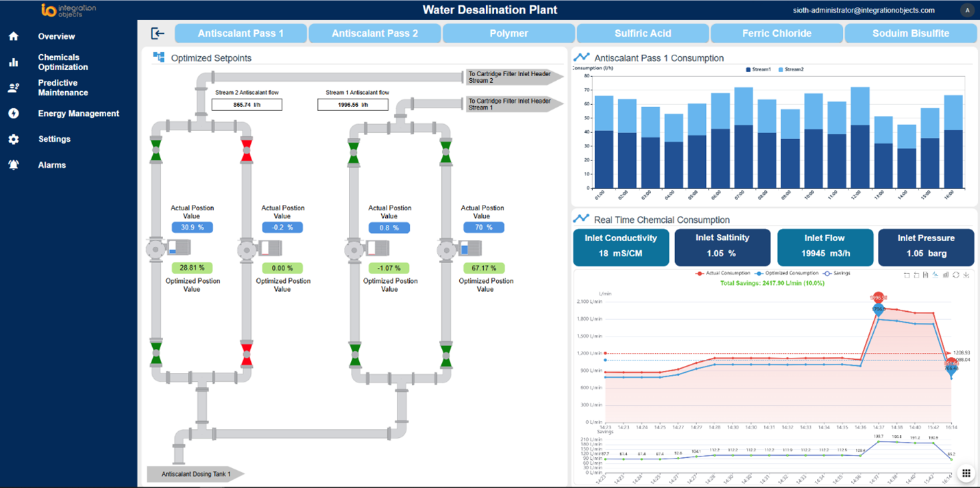
Task: Toggle the Savings legend series
Action: click(836, 273)
